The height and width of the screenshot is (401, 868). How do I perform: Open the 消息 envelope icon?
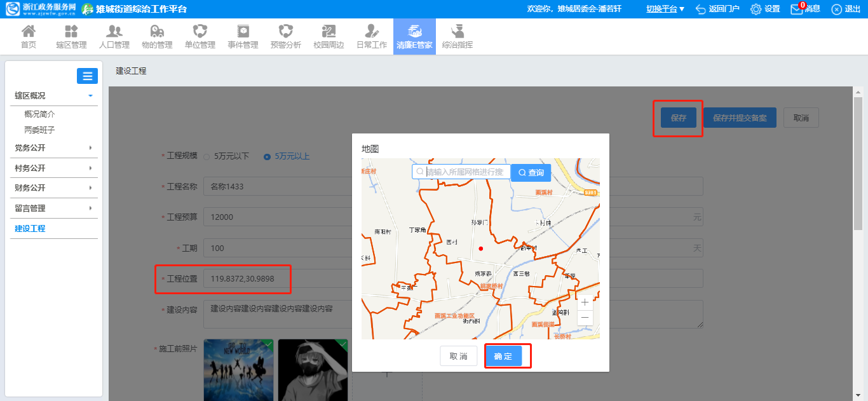(796, 9)
